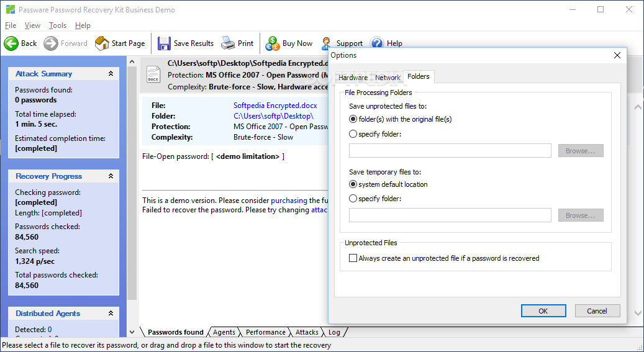Open the File menu

[x=11, y=25]
